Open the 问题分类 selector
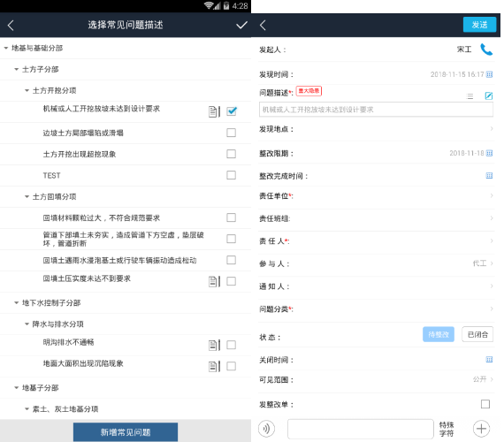 click(376, 309)
